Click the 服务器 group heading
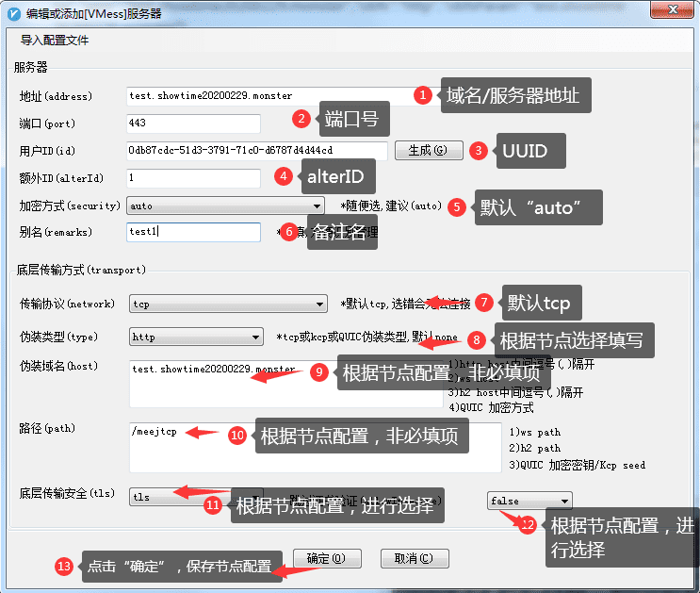Screen dimensions: 700x593 (30, 68)
